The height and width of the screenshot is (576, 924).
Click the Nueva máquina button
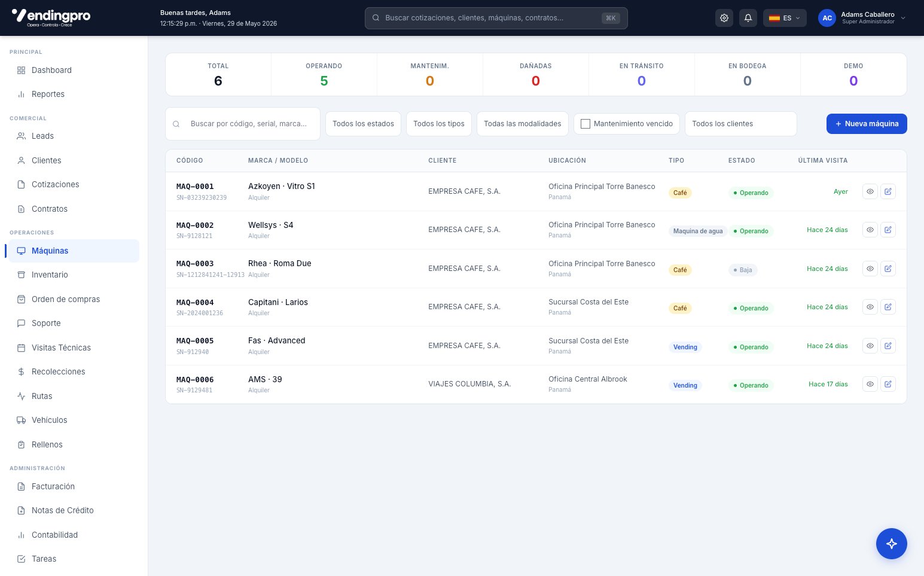[x=867, y=124]
